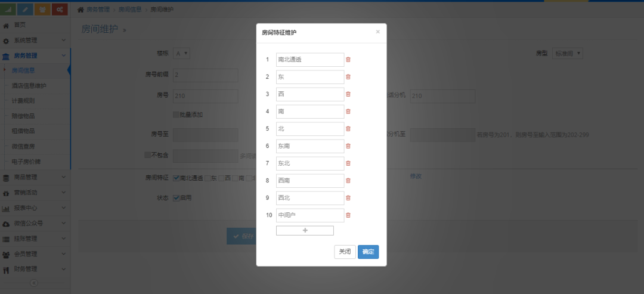This screenshot has height=294, width=644.
Task: Toggle the 启用 status checkbox
Action: 176,198
